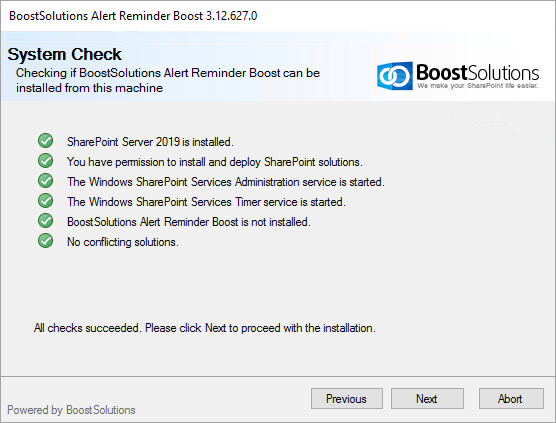The image size is (556, 423).
Task: Click the Administration service is started text
Action: 226,182
